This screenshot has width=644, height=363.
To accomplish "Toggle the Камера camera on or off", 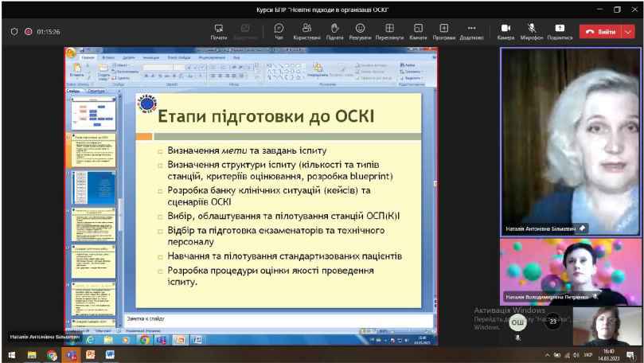I will coord(505,31).
